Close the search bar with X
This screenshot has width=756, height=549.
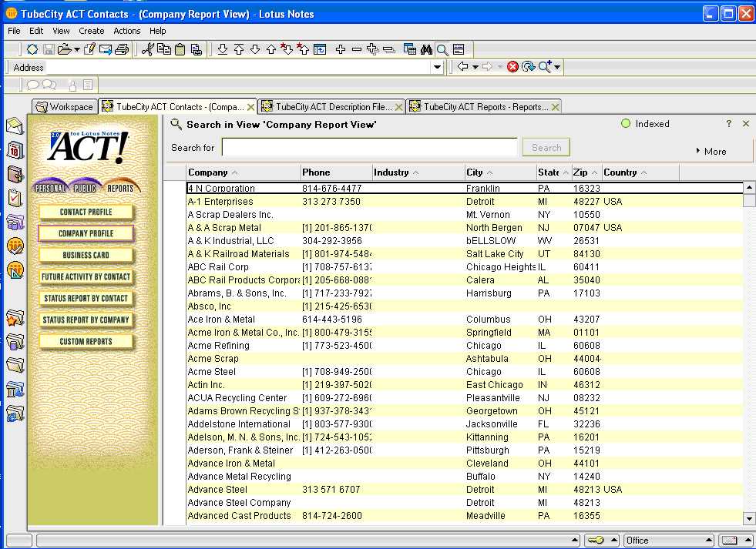coord(745,124)
